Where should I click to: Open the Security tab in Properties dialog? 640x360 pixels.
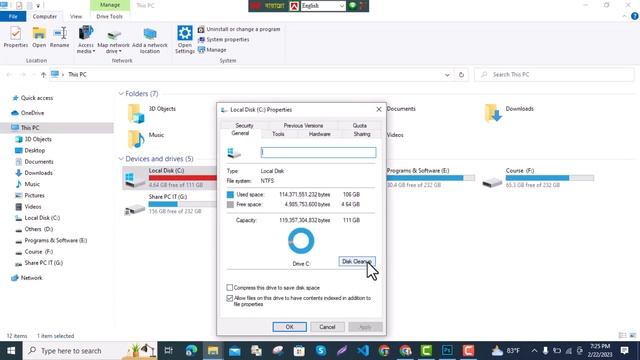[x=244, y=126]
